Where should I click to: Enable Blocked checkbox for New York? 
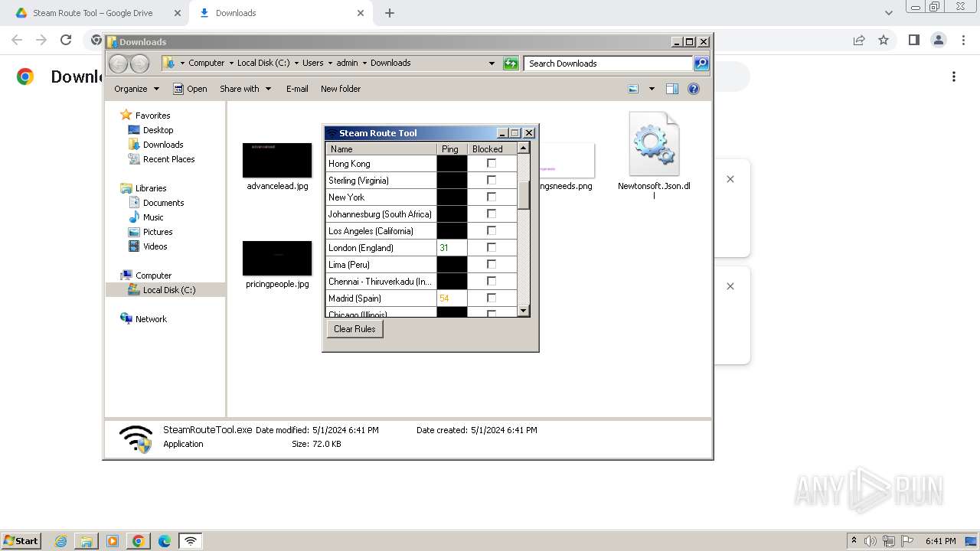tap(492, 197)
